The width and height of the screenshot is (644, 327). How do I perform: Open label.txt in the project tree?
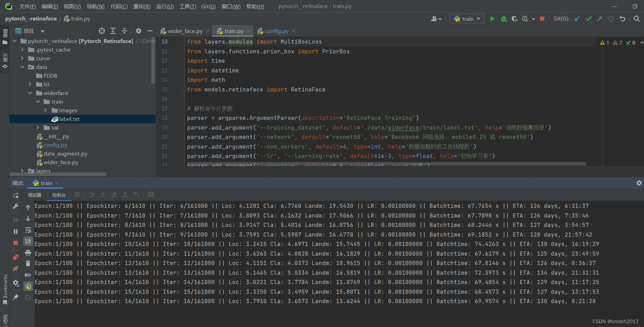point(69,119)
